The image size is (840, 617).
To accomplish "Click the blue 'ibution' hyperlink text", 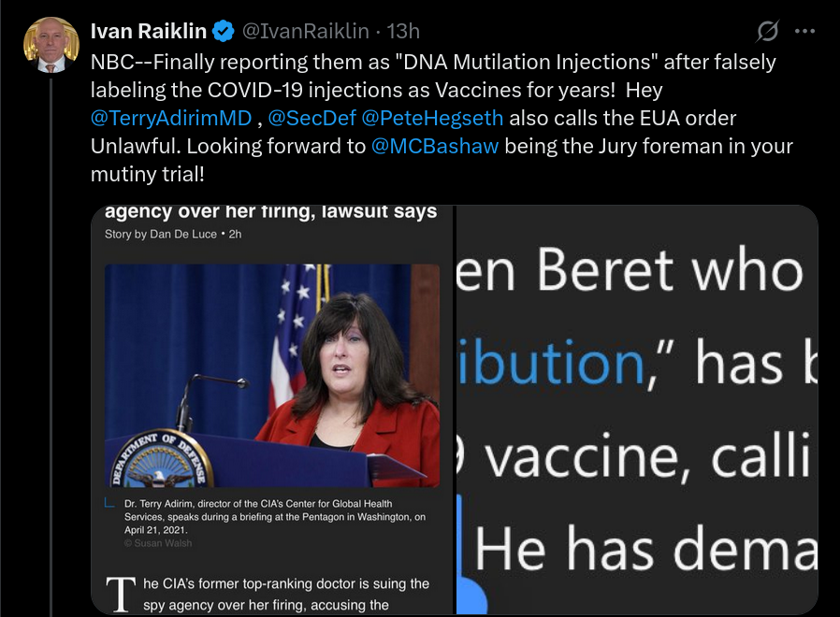I will (552, 363).
